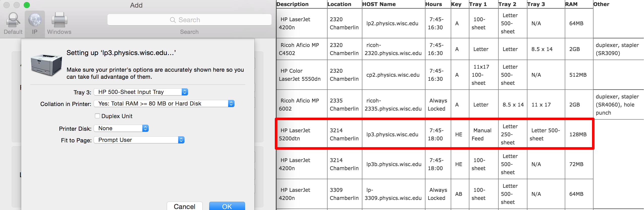Click the LaserJet printer thumbnail image
The image size is (644, 210).
pyautogui.click(x=46, y=65)
